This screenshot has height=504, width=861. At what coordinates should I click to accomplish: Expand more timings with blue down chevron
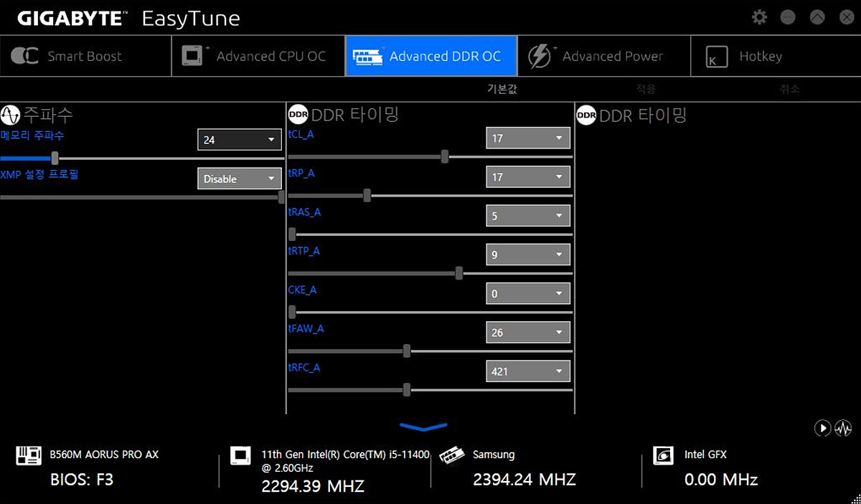pyautogui.click(x=423, y=427)
